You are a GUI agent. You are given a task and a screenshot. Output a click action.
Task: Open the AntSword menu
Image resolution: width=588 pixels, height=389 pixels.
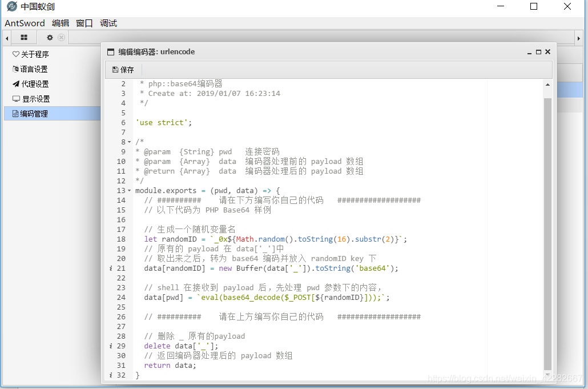pos(25,23)
